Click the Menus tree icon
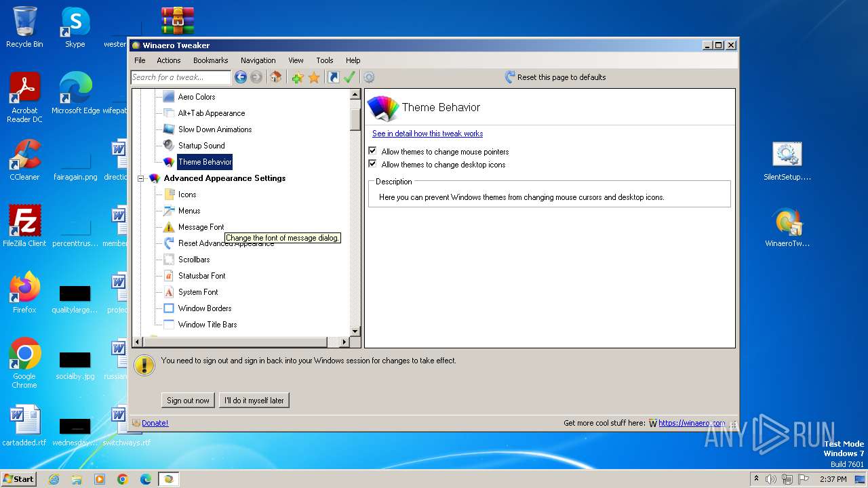 tap(169, 211)
